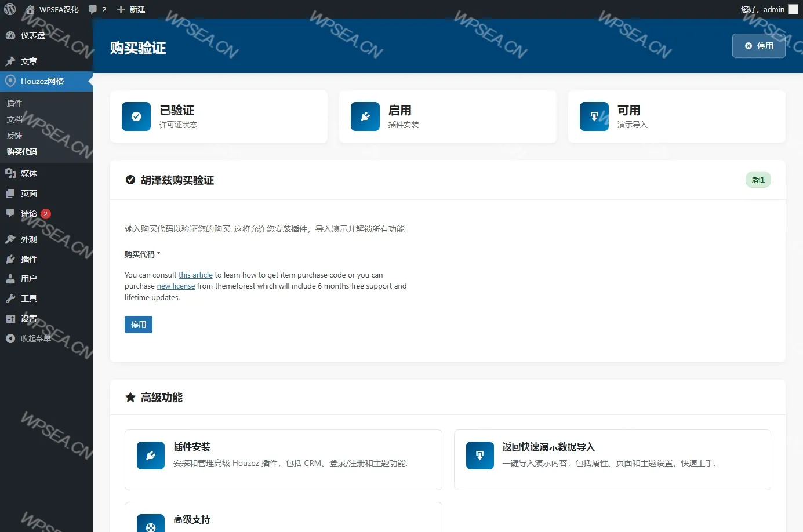Open the 'this article' link

tap(195, 275)
